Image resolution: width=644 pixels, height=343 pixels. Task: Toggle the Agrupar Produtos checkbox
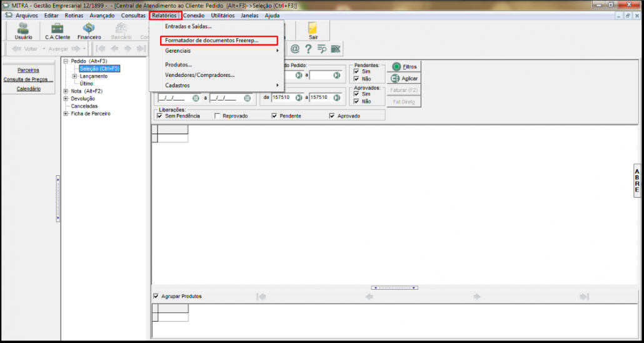point(156,296)
